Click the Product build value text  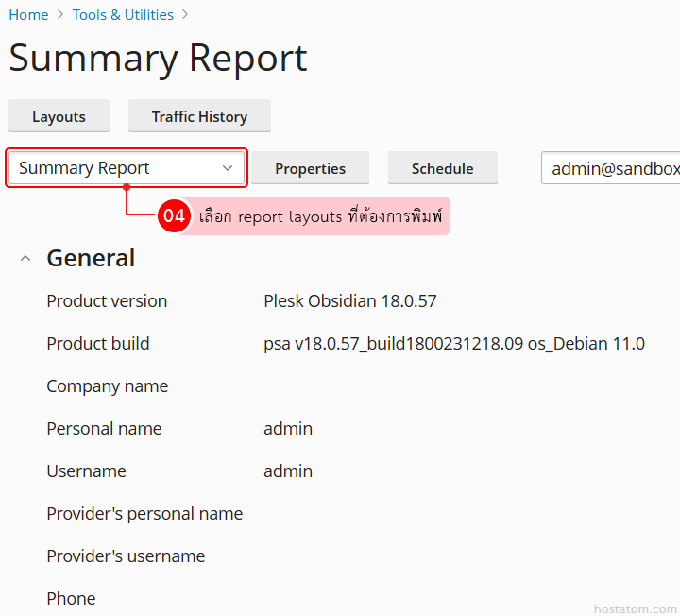[453, 344]
